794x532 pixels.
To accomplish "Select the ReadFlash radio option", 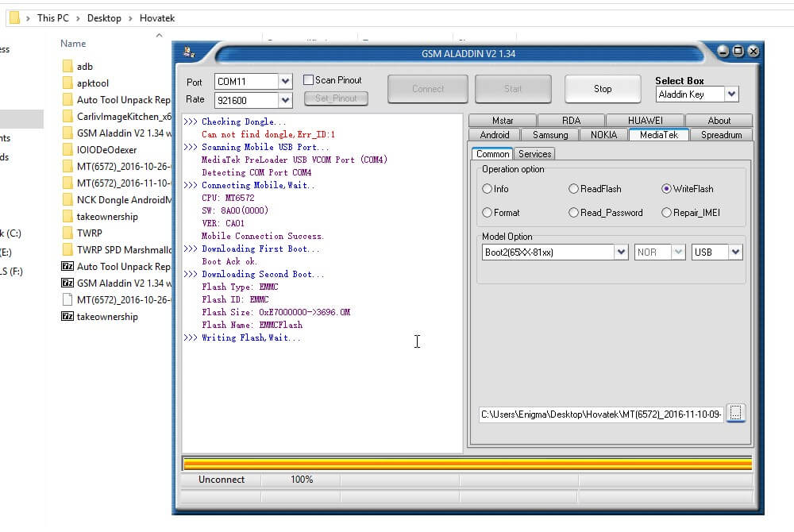I will (573, 189).
